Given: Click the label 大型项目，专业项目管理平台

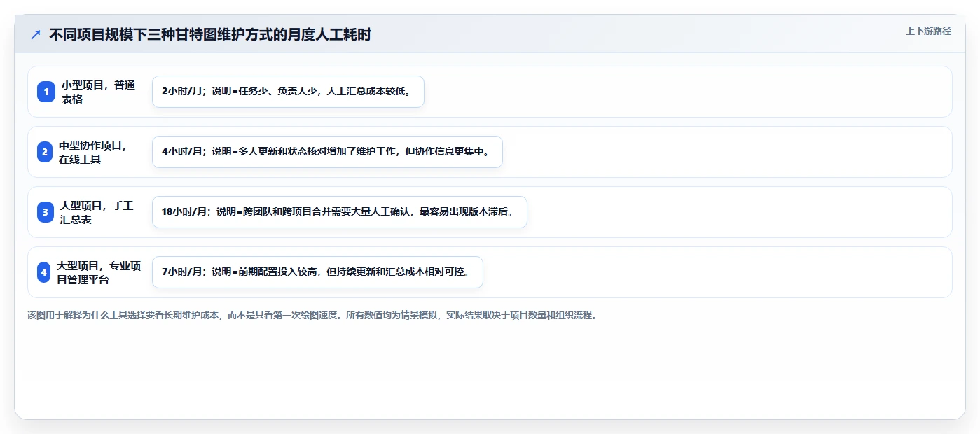Looking at the screenshot, I should [x=99, y=272].
